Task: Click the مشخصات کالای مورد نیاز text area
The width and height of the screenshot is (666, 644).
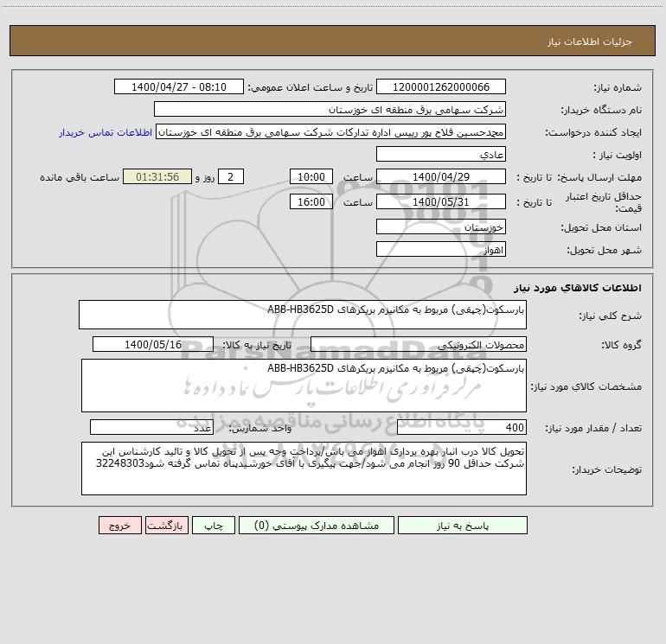Action: coord(304,386)
